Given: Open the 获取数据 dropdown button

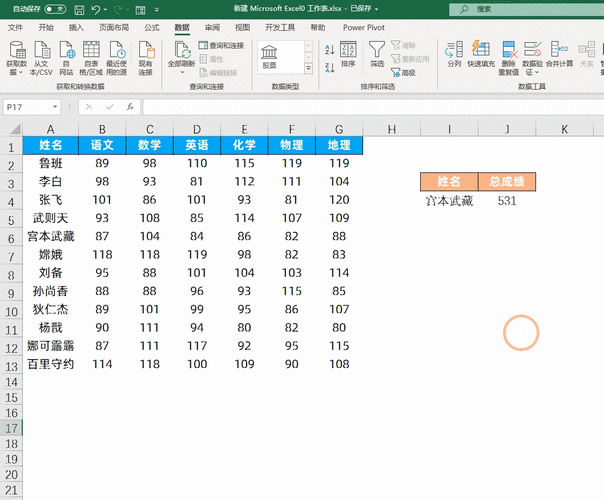Looking at the screenshot, I should [x=17, y=59].
